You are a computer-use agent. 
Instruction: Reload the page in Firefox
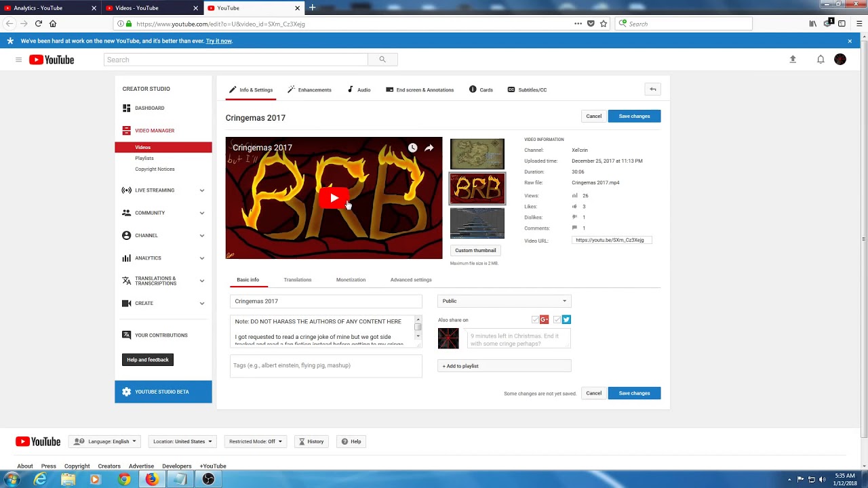click(39, 24)
